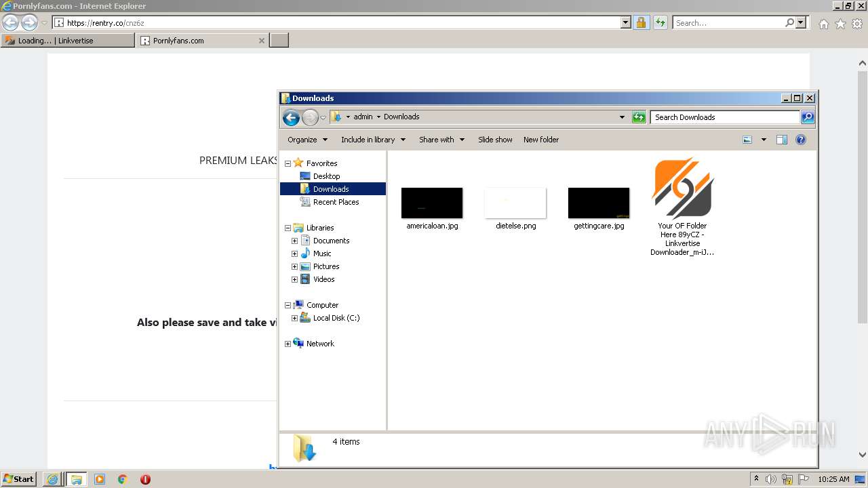This screenshot has width=868, height=488.
Task: Open the Include in library menu
Action: [373, 140]
